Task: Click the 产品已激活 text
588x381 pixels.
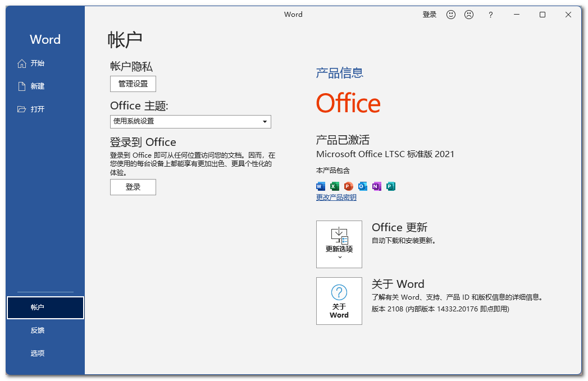Action: (343, 140)
